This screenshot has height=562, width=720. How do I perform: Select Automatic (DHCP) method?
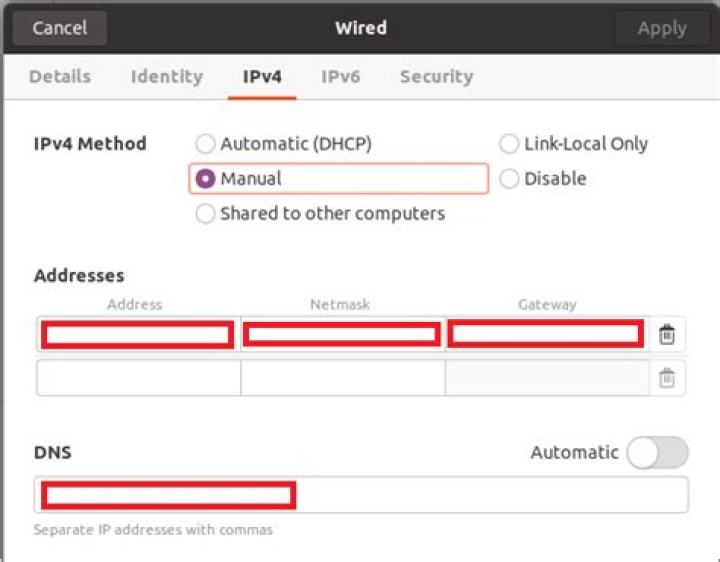[283, 144]
